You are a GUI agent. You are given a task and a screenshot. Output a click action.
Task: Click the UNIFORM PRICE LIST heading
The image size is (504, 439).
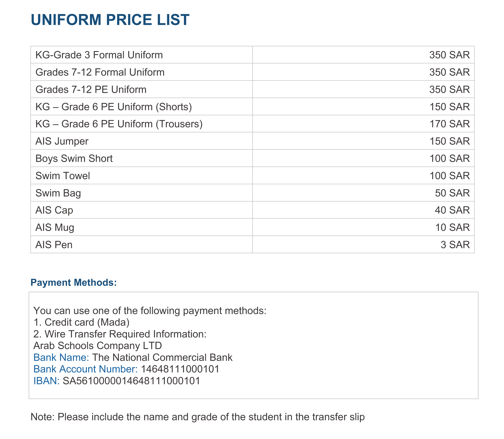click(x=110, y=20)
